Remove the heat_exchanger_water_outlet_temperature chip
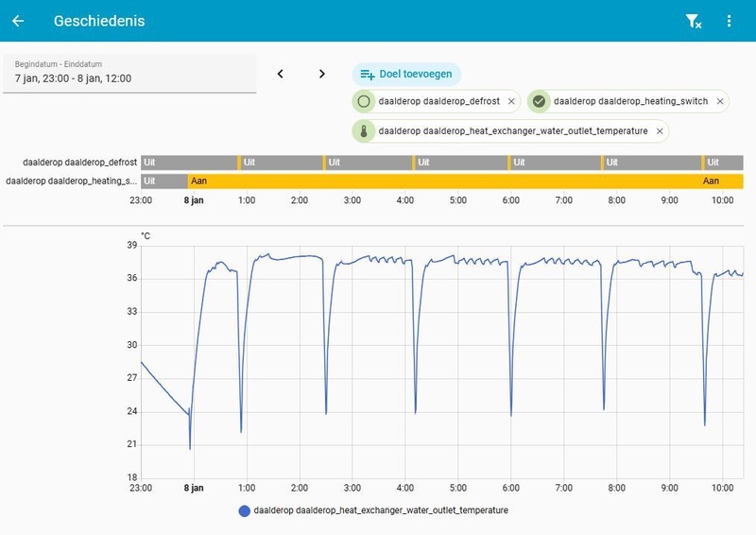The height and width of the screenshot is (535, 756). (x=660, y=131)
